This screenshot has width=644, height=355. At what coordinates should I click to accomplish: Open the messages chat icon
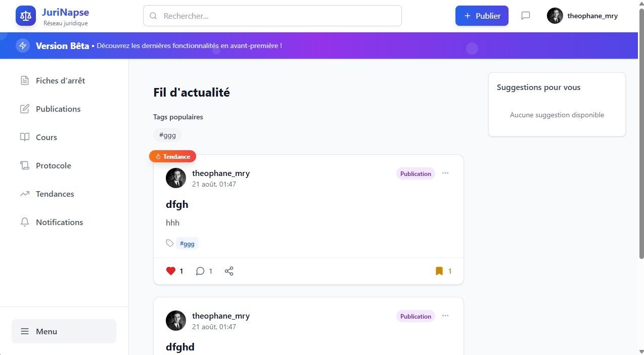[526, 16]
